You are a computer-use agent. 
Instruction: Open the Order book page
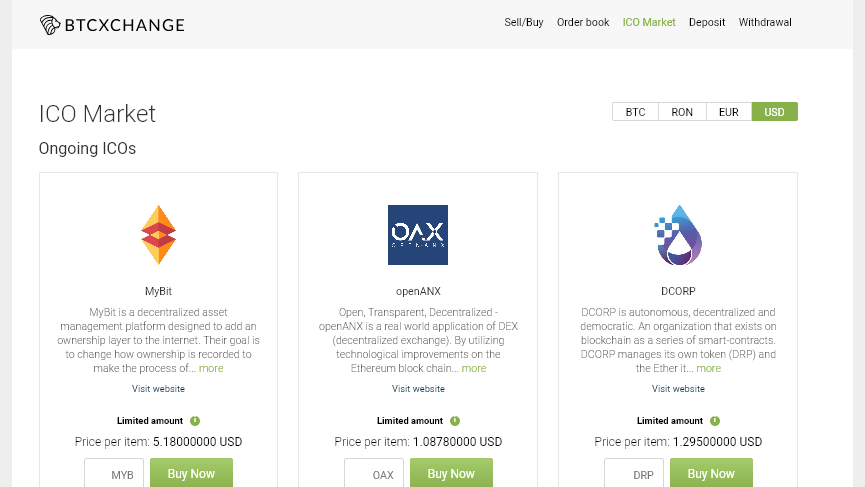tap(583, 23)
